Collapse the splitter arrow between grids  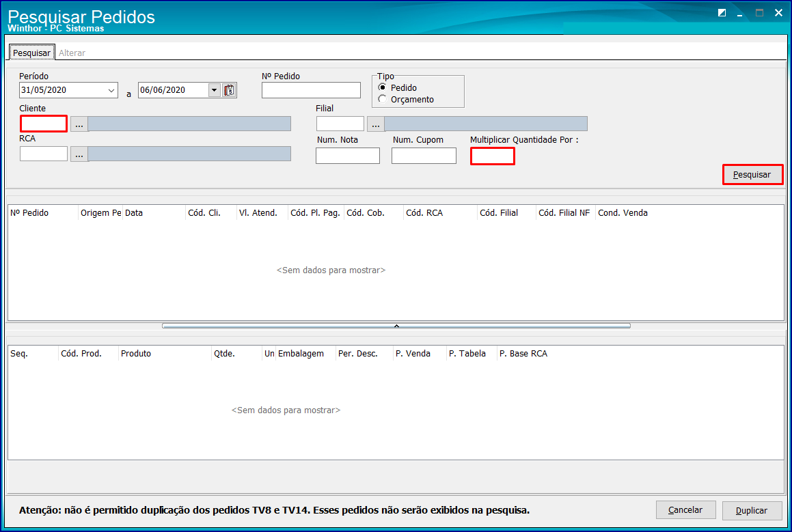click(396, 326)
